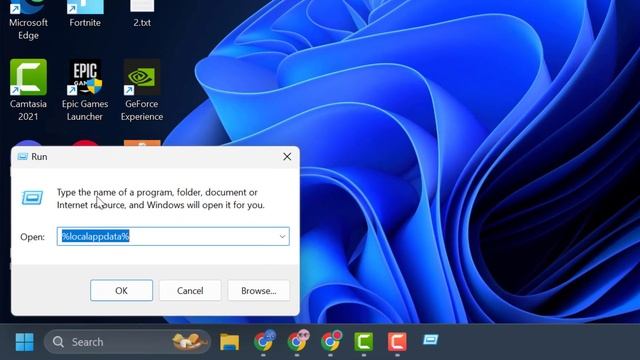
Task: Click the Run app icon on the taskbar
Action: point(431,340)
